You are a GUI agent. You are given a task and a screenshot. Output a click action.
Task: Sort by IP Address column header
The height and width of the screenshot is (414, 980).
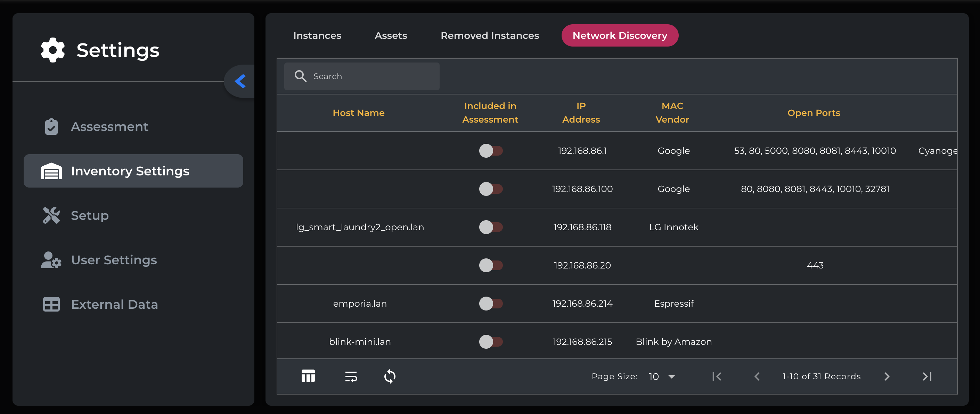(581, 113)
